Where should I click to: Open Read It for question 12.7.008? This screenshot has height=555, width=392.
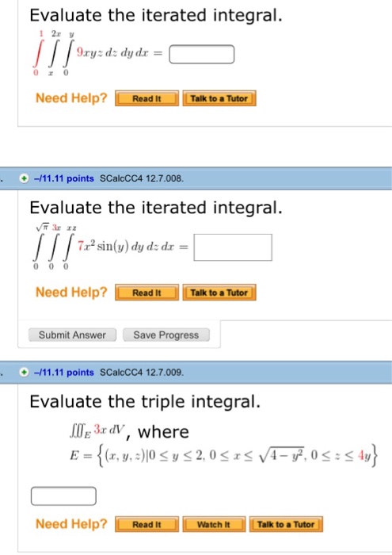coord(147,293)
